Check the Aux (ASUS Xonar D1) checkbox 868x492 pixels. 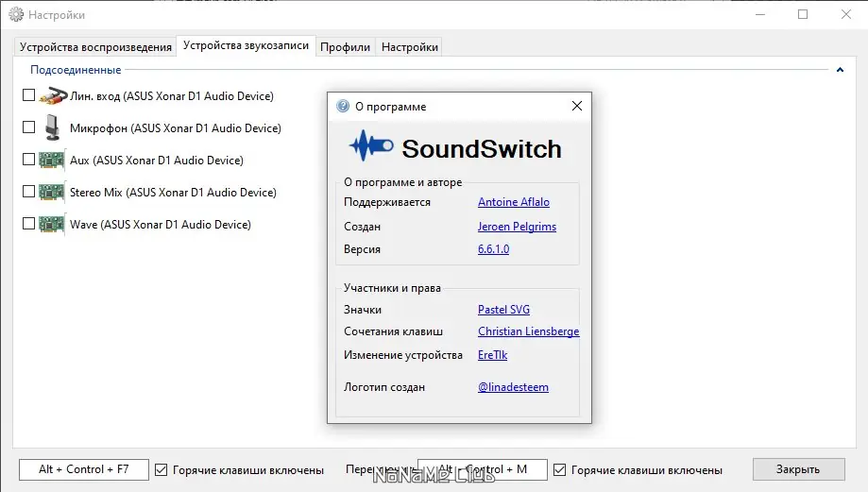[28, 160]
